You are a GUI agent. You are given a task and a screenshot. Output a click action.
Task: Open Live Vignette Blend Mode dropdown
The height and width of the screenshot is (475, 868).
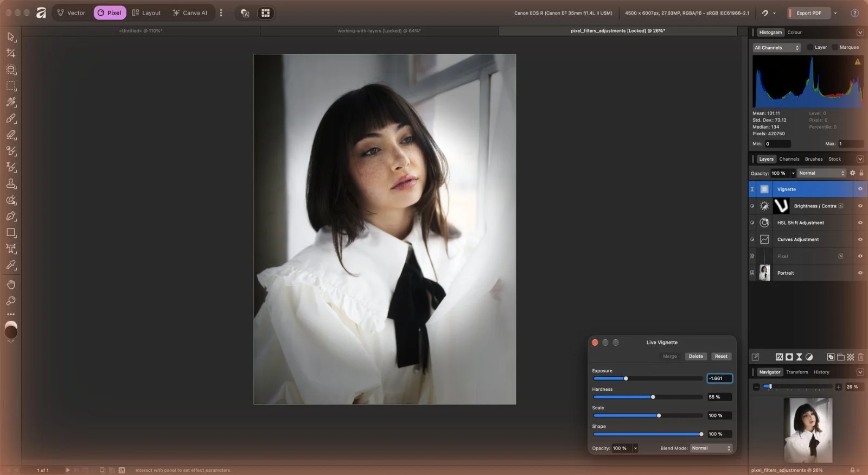pos(711,448)
